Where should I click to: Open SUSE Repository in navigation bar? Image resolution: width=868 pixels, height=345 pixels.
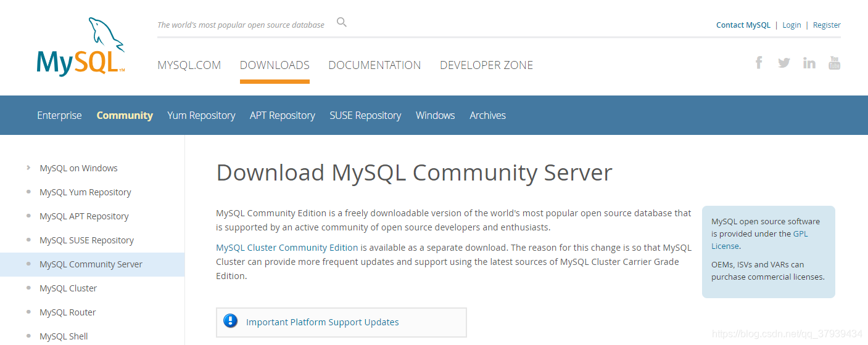click(x=365, y=115)
